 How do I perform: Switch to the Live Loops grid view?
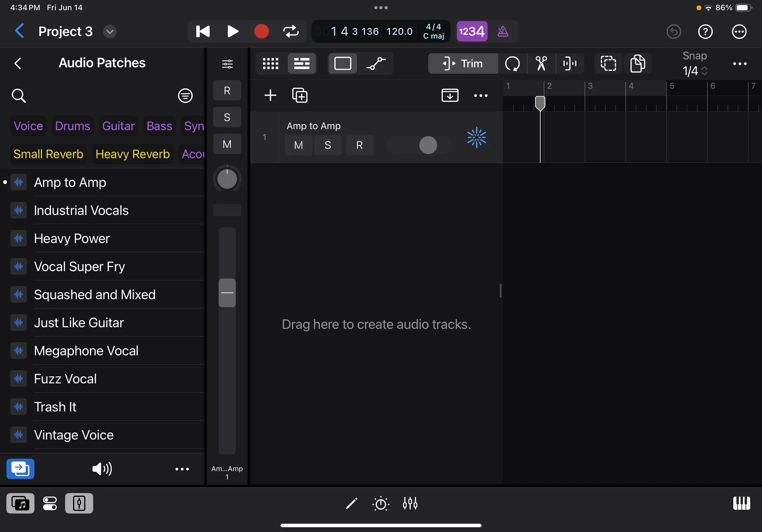271,63
